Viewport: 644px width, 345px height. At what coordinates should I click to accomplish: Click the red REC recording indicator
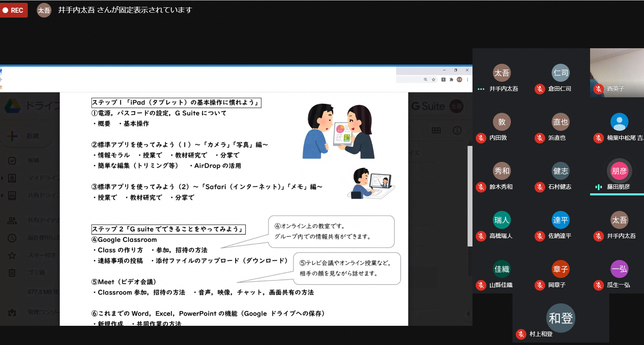(x=14, y=10)
